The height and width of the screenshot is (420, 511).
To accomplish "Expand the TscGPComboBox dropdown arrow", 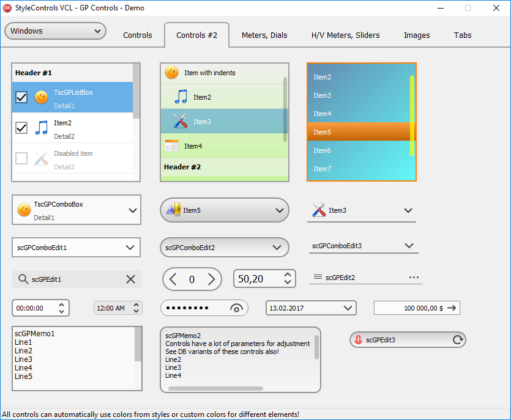I will coord(133,210).
